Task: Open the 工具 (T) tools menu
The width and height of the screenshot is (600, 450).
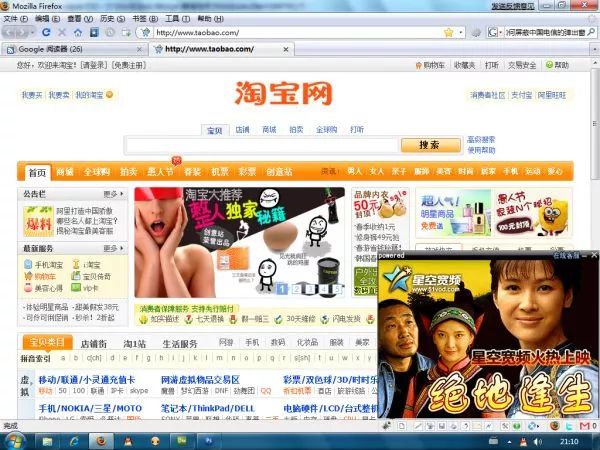Action: [178, 19]
